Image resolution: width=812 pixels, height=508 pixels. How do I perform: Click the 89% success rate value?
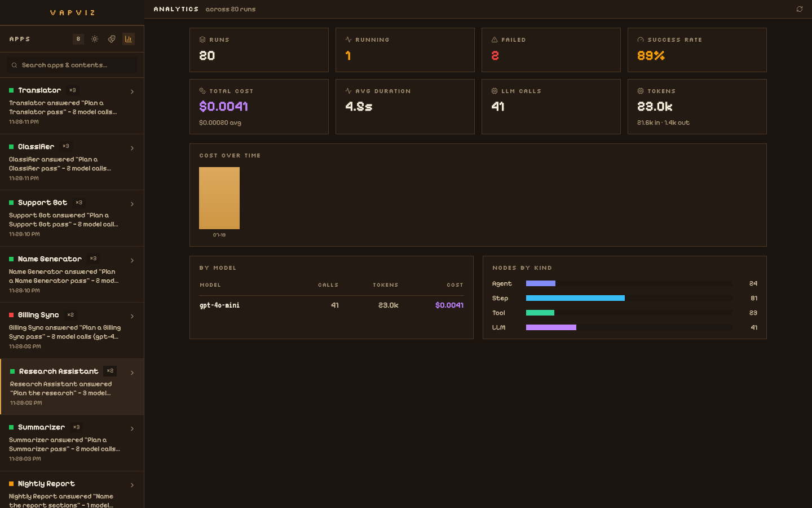(651, 55)
